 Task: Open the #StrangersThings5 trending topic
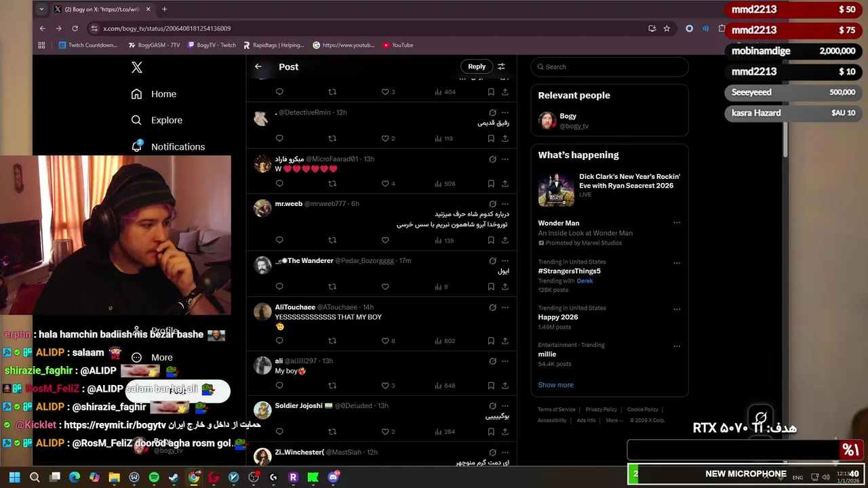pyautogui.click(x=570, y=271)
